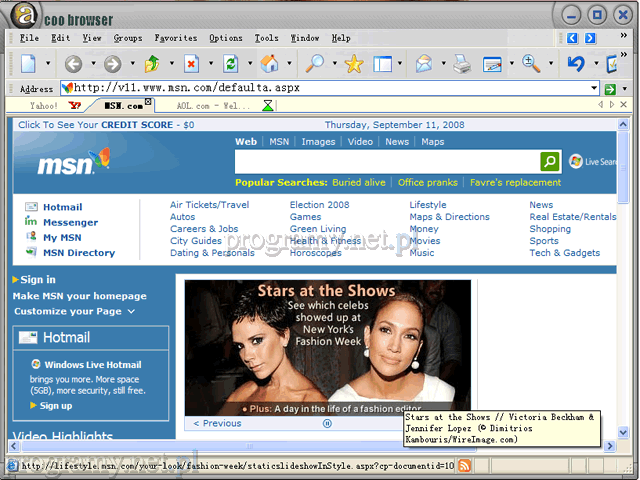Viewport: 640px width, 480px height.
Task: Open the Favorites menu
Action: click(175, 38)
